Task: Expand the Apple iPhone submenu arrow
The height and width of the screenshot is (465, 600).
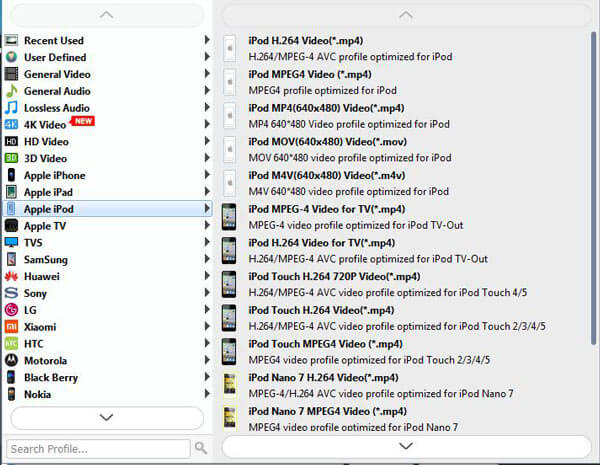Action: point(207,175)
